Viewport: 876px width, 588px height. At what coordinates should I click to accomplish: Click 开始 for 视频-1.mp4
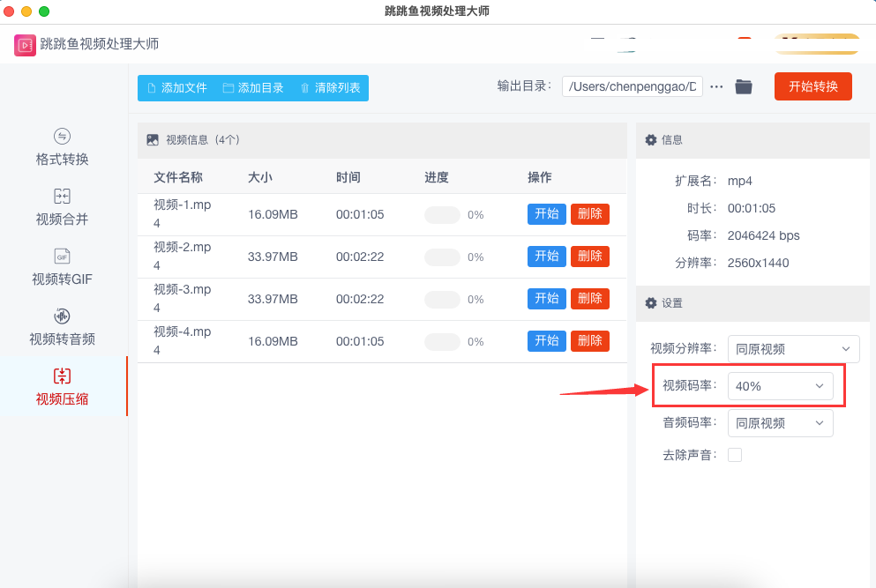click(x=547, y=214)
